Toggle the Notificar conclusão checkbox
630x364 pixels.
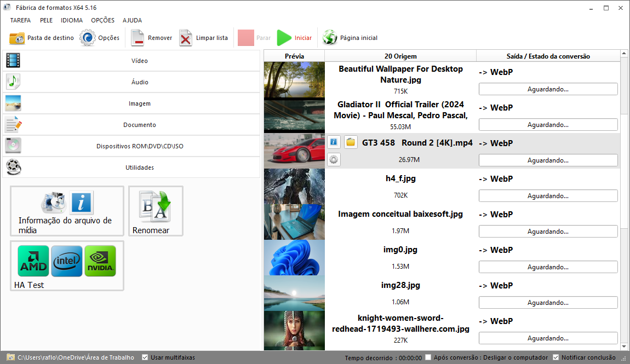556,357
